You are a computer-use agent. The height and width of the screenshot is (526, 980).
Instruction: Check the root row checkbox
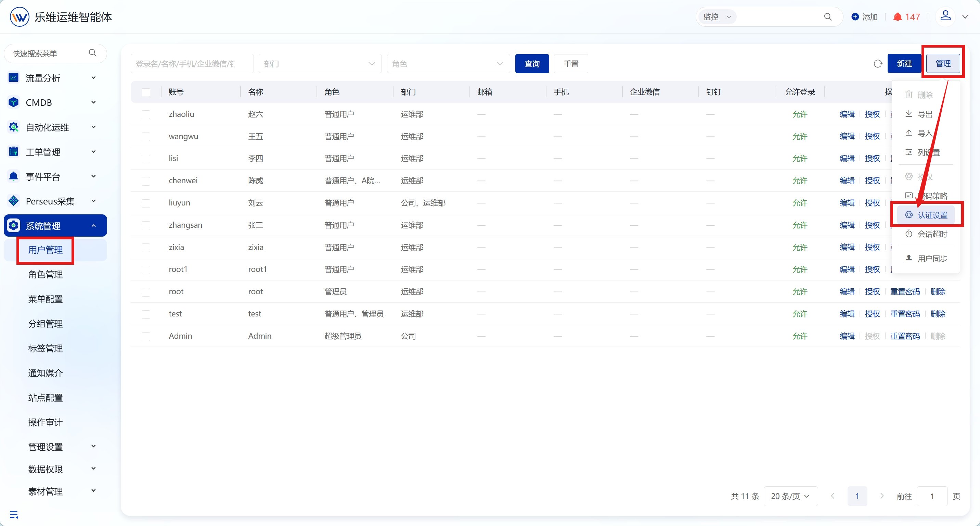[x=146, y=292]
